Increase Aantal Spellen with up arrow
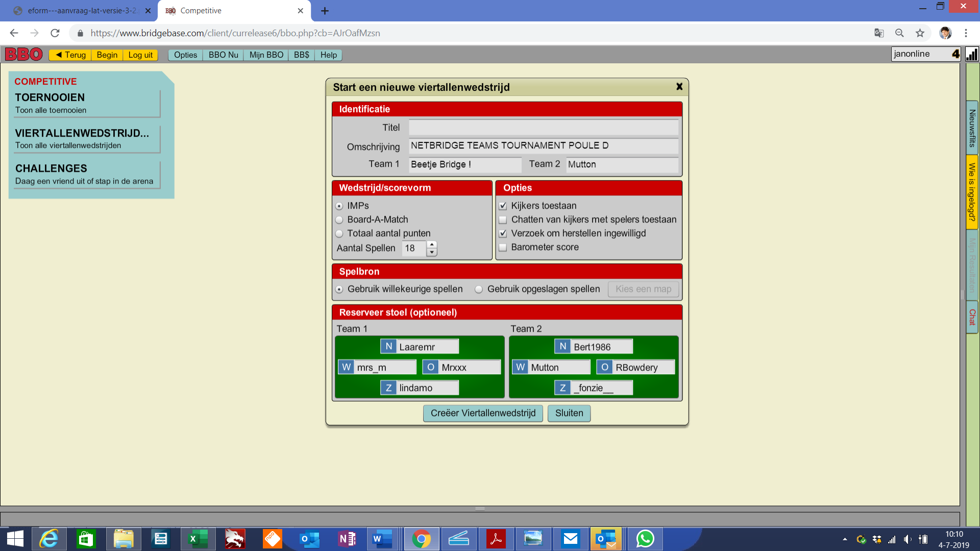The height and width of the screenshot is (551, 980). click(x=432, y=244)
